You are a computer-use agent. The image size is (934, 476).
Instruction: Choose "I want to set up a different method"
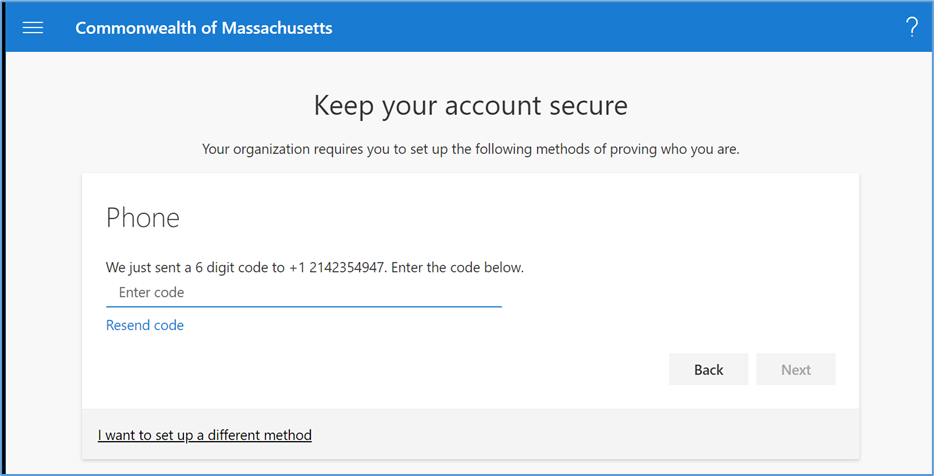(205, 435)
